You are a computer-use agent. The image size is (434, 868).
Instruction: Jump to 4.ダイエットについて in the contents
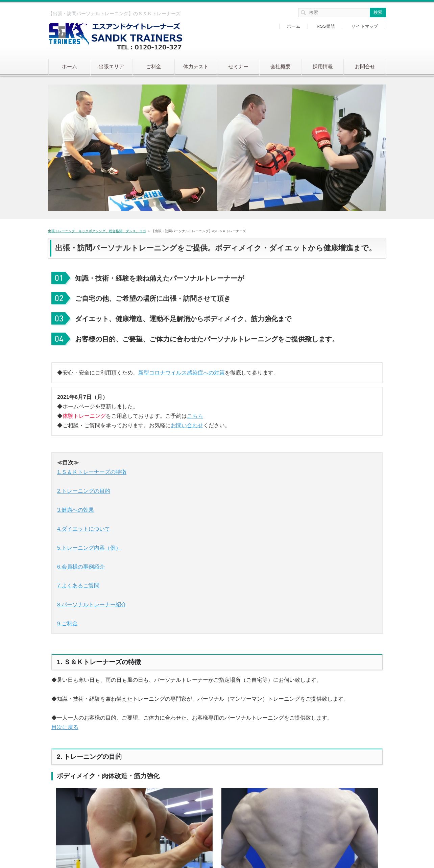[83, 529]
